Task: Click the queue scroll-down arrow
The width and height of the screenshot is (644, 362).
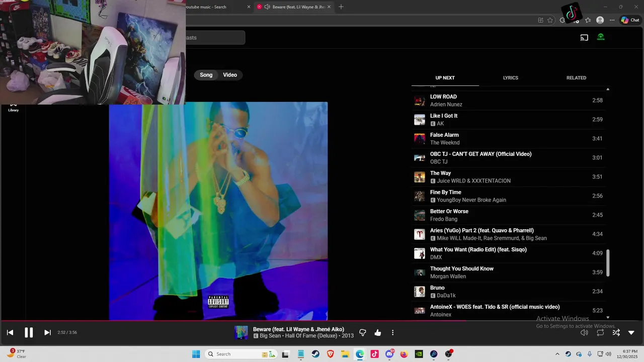Action: point(608,317)
